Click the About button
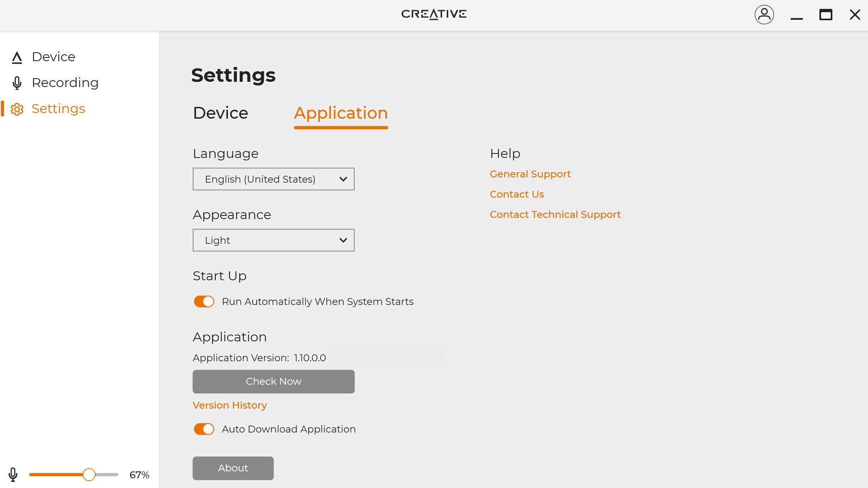The image size is (868, 488). pyautogui.click(x=233, y=468)
